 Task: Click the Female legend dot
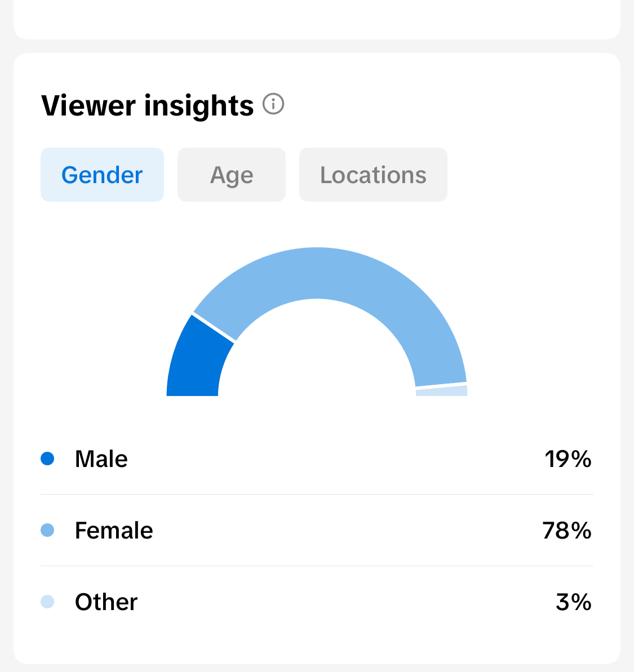tap(47, 530)
